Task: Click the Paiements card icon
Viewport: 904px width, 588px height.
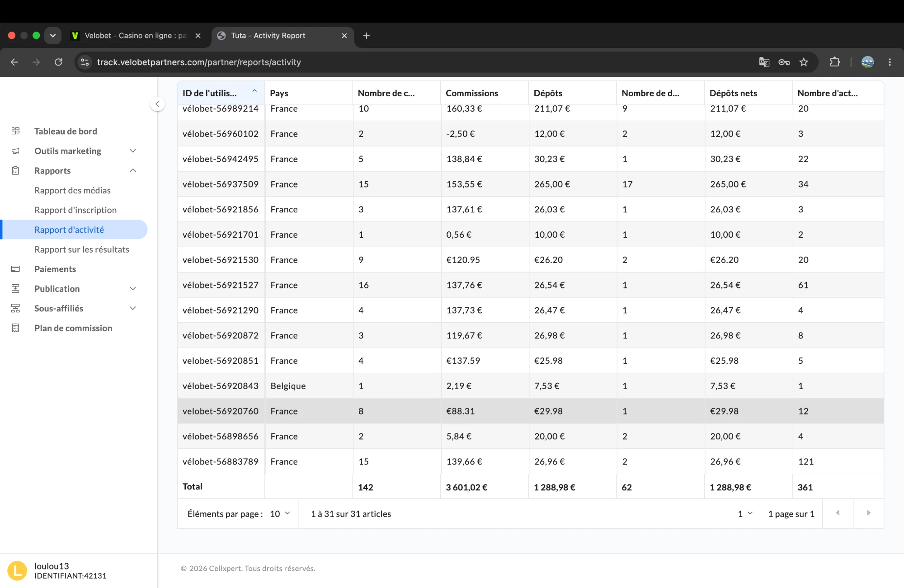Action: [x=15, y=269]
